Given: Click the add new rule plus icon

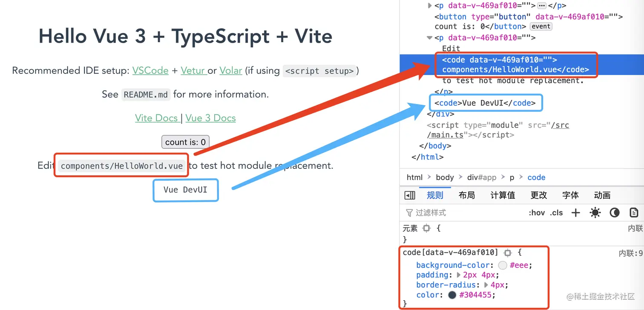Looking at the screenshot, I should tap(576, 212).
